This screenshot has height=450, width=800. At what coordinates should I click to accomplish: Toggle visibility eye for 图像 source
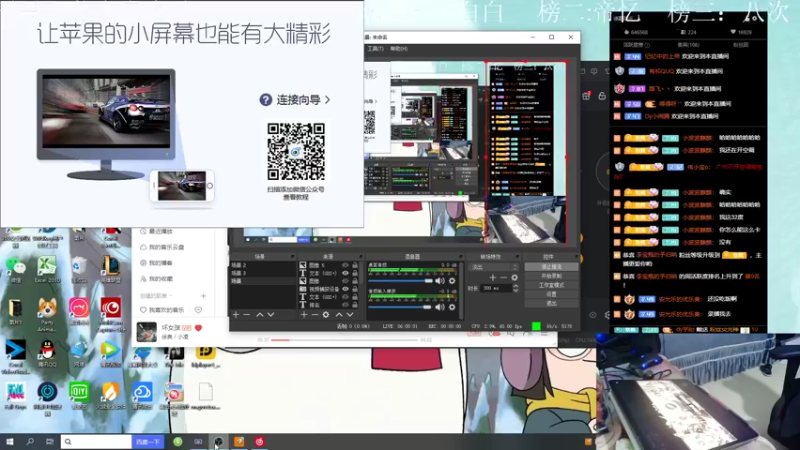click(x=345, y=281)
